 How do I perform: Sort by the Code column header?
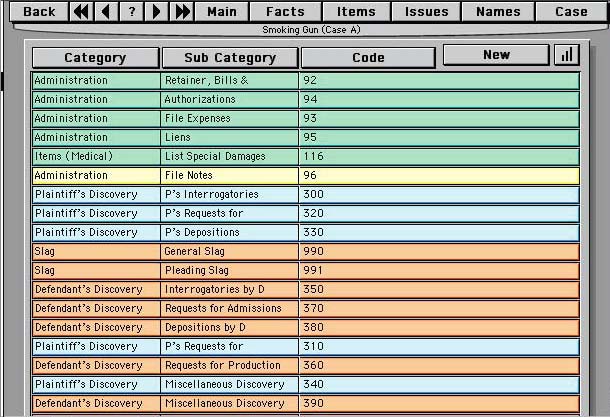tap(368, 58)
